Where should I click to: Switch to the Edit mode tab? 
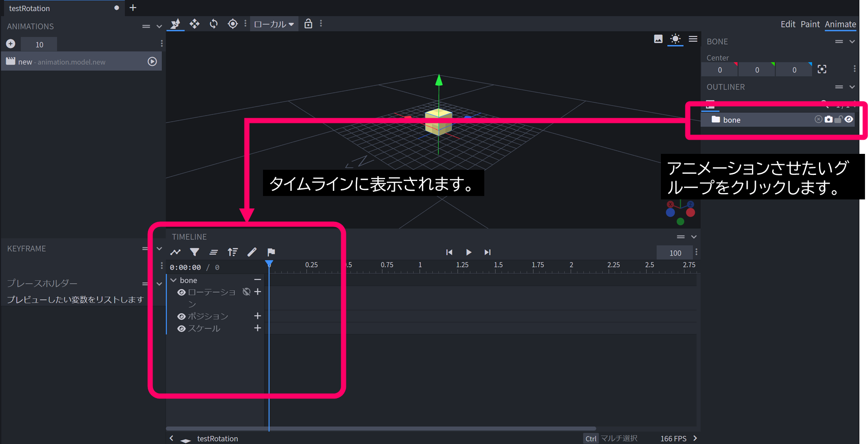(788, 24)
